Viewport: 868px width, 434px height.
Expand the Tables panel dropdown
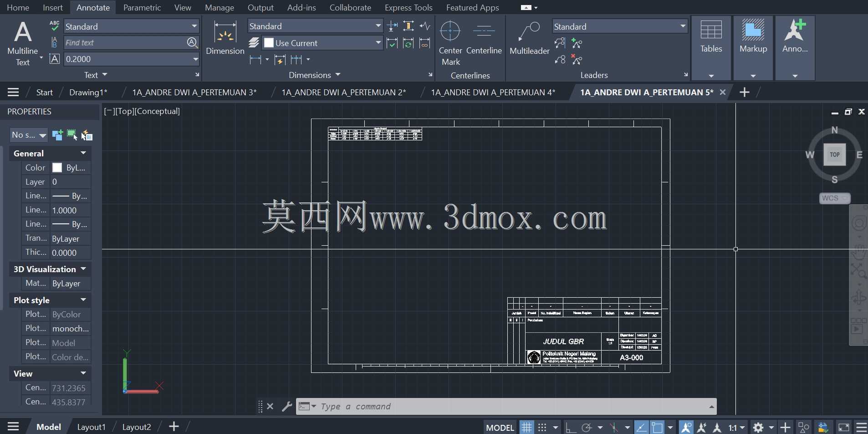click(711, 76)
